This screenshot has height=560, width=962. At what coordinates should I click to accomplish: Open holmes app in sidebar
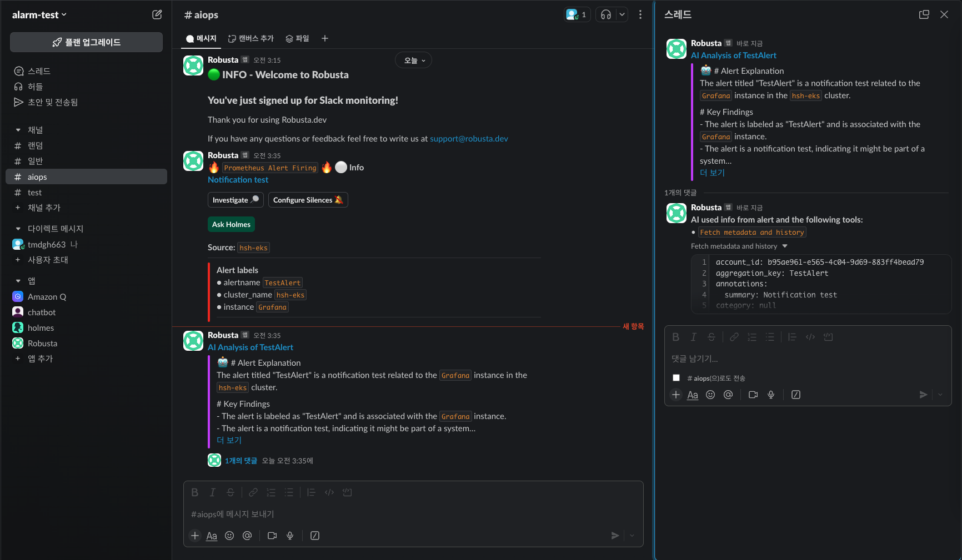86,327
